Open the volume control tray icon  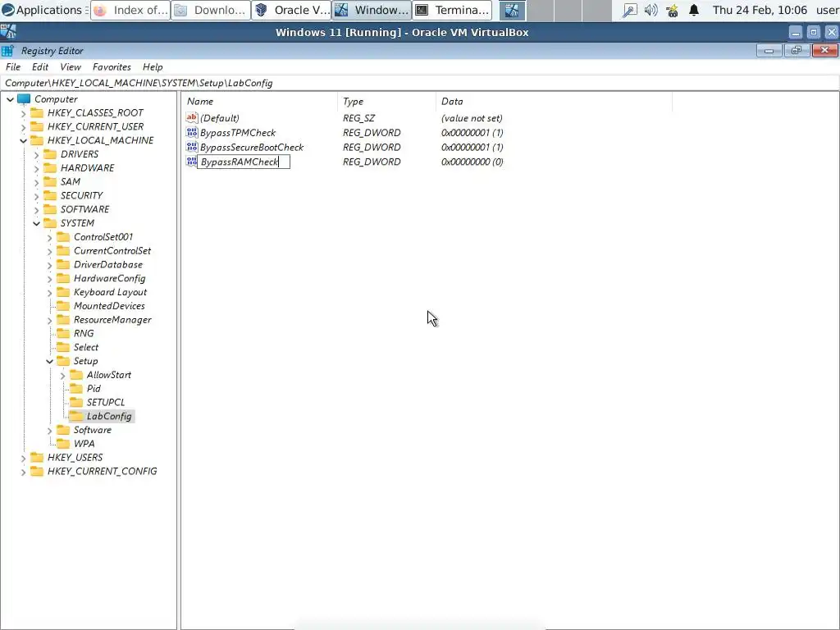(x=651, y=10)
